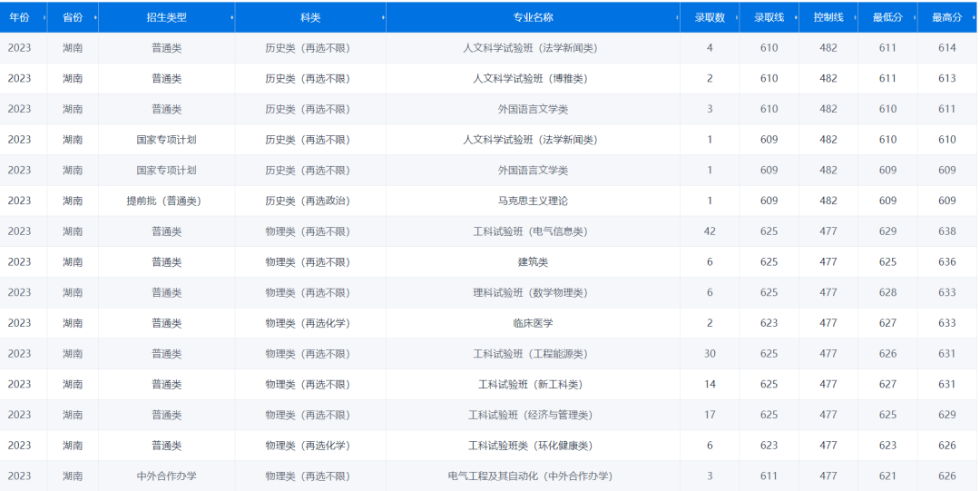Click 物理类（再选化学） in 环化健康类 row
Screen dimensions: 980x491
coord(310,446)
